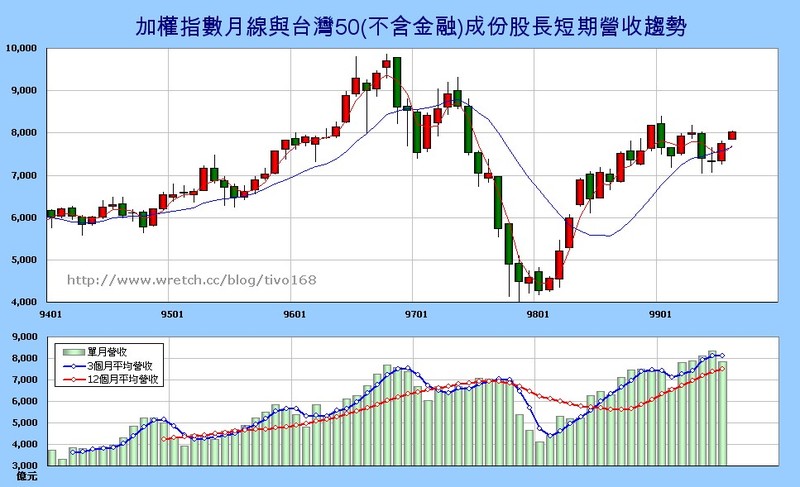Screen dimensions: 800x487
Task: Click the 7,000 label on the upper chart axis
Action: tap(24, 175)
